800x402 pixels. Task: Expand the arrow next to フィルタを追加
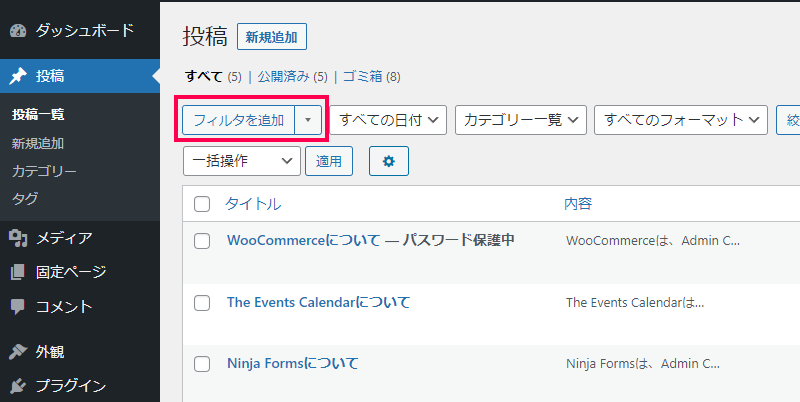point(308,120)
